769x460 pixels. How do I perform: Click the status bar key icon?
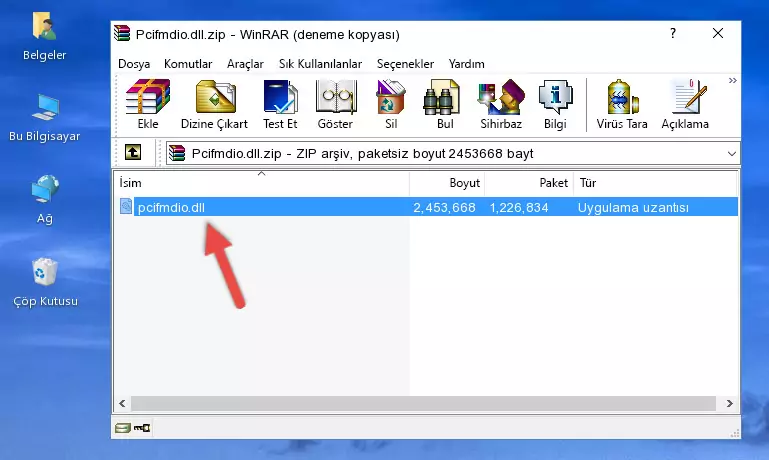(x=142, y=428)
